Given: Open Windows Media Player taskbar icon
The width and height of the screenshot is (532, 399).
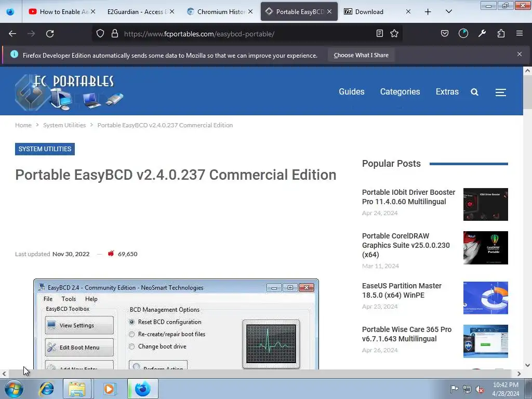Looking at the screenshot, I should click(109, 389).
